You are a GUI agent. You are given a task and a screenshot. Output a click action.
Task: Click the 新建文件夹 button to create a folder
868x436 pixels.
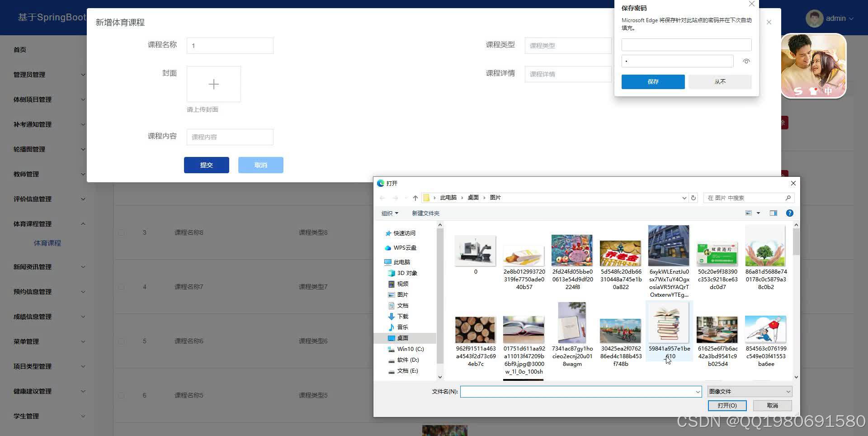(x=425, y=213)
